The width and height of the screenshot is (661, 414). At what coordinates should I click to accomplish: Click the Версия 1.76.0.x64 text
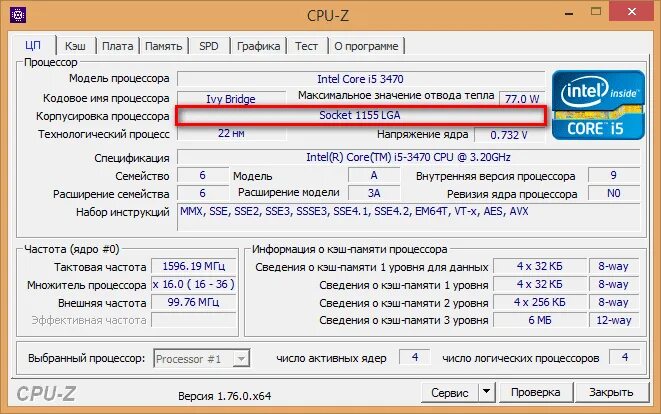click(x=224, y=396)
